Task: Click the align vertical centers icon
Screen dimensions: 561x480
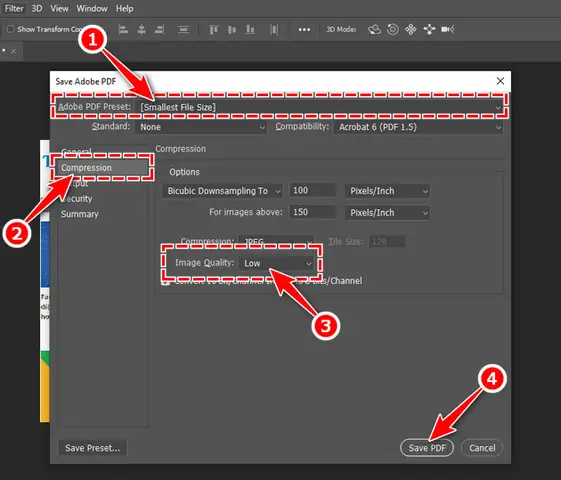Action: pyautogui.click(x=232, y=29)
